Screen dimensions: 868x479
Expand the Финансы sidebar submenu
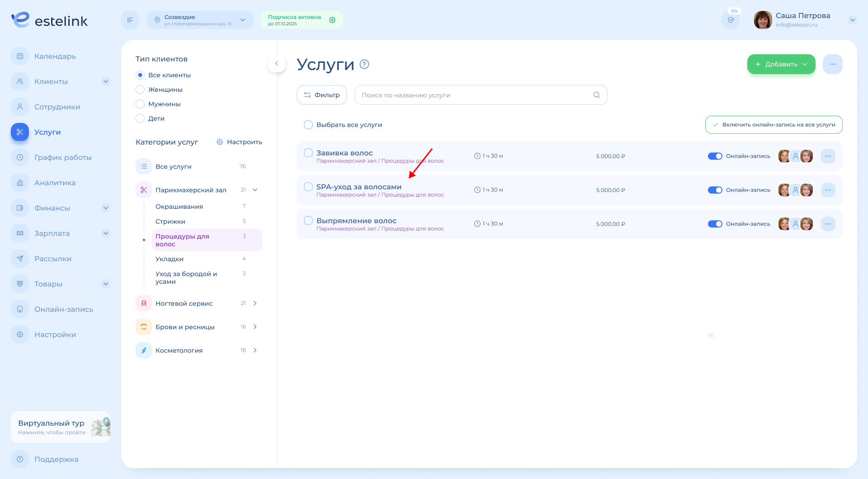(x=106, y=208)
